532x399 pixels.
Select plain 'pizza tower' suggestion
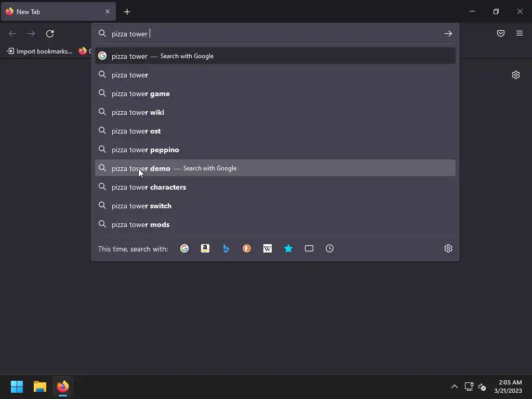coord(275,75)
